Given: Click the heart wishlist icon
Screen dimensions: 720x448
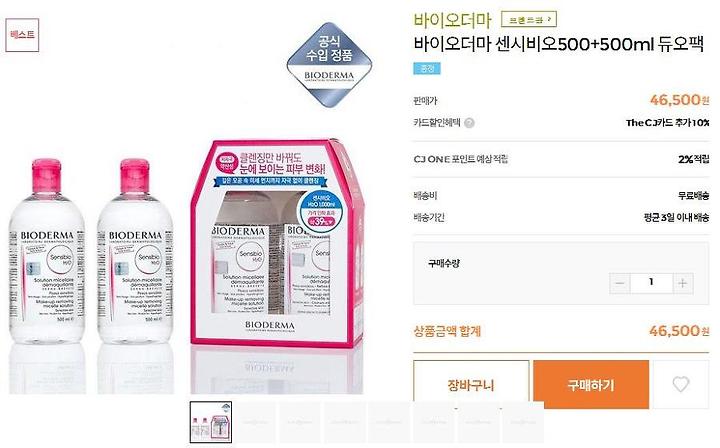Looking at the screenshot, I should (x=681, y=384).
